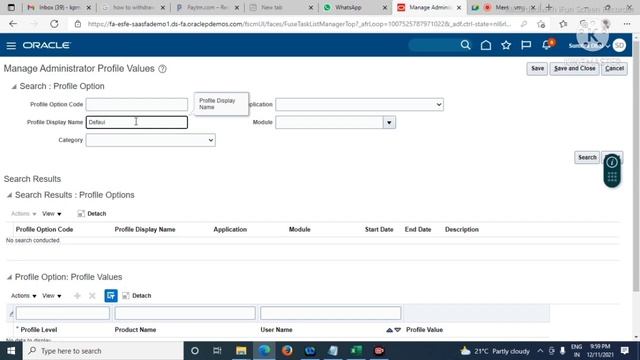Click the search magnifier icon in header
The width and height of the screenshot is (640, 360).
pyautogui.click(x=465, y=45)
